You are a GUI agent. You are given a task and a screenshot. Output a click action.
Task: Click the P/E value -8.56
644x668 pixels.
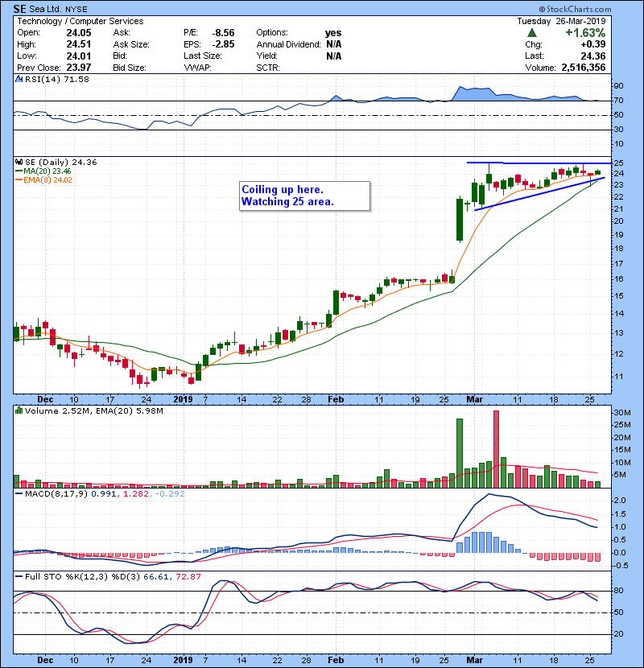click(x=223, y=33)
